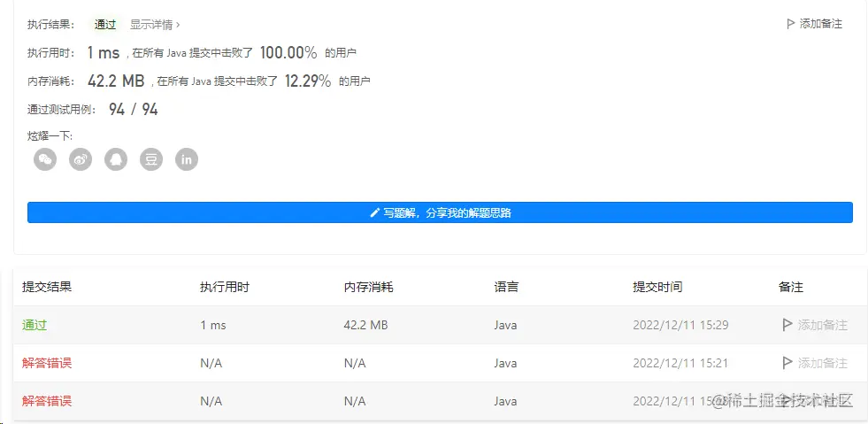868x424 pixels.
Task: Click 执行用时 N/A in the 15:21 row
Action: point(211,363)
